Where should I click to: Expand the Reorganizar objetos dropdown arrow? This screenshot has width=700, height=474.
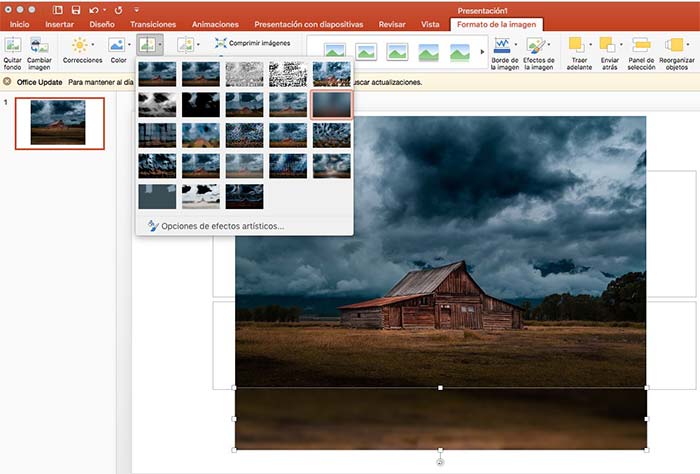(688, 45)
